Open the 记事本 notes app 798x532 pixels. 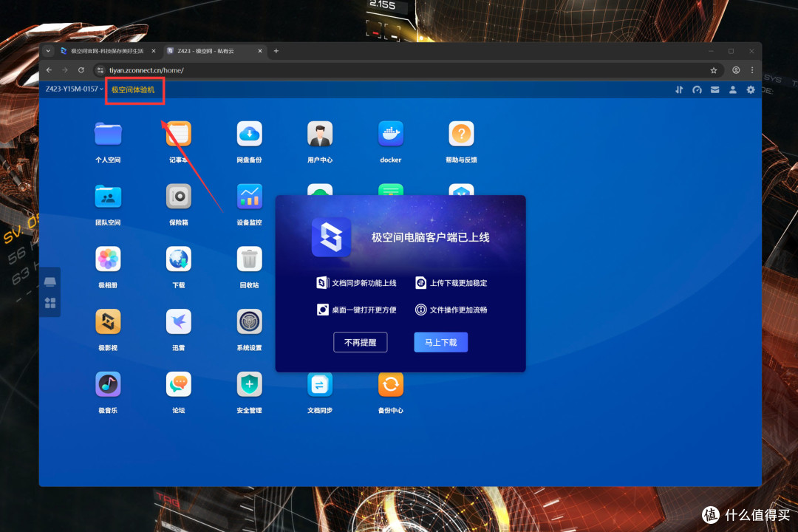179,134
